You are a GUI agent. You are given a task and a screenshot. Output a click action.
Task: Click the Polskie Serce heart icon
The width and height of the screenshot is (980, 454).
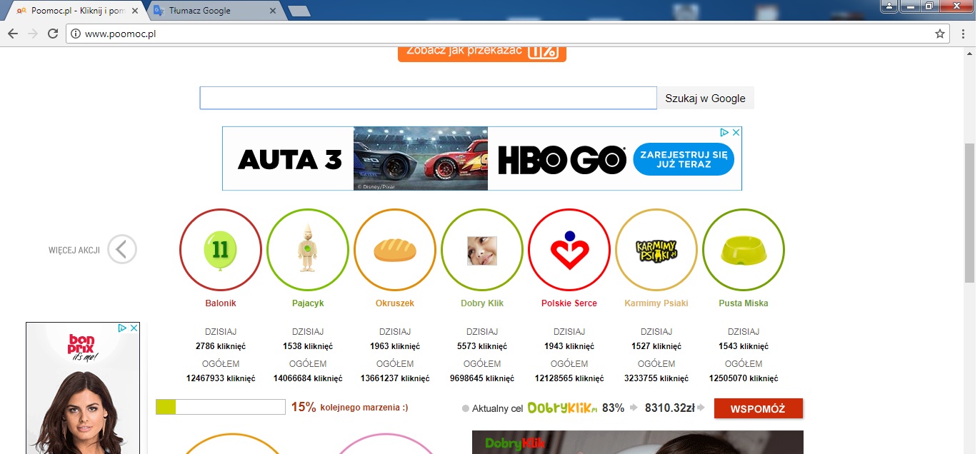pos(569,250)
